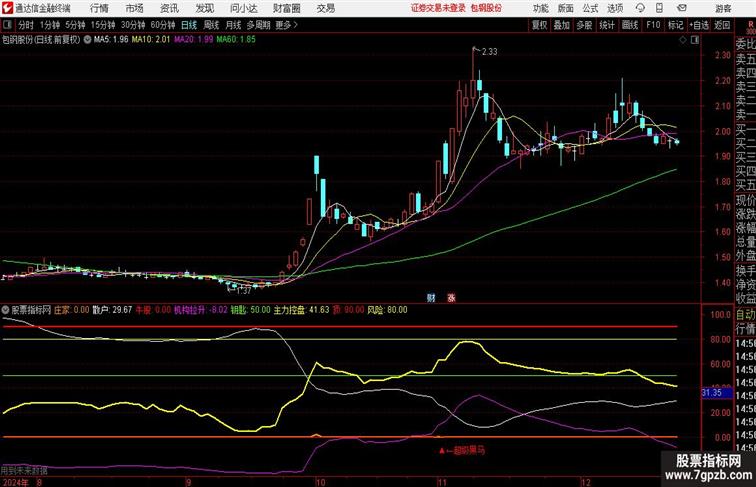Toggle the panel layout icon left of 分时
The height and width of the screenshot is (487, 756).
point(7,25)
